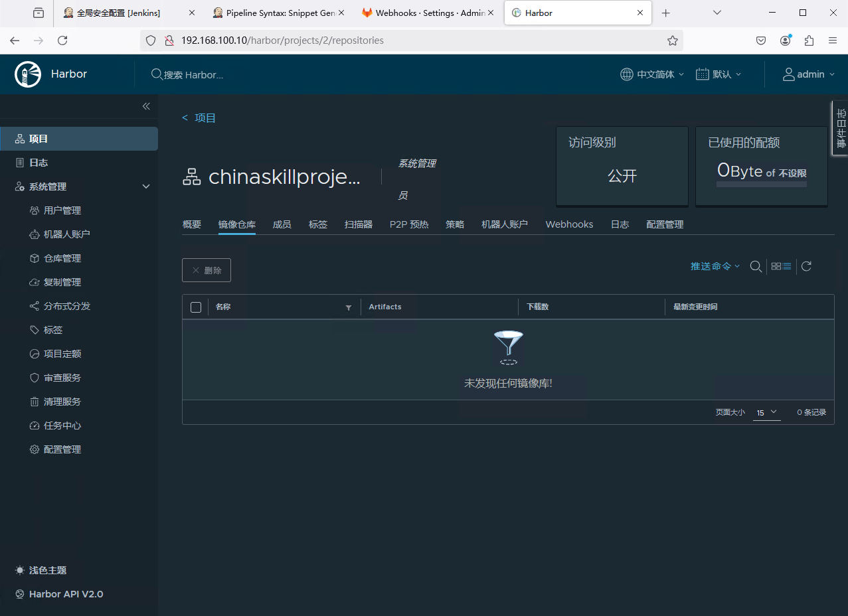
Task: Switch to the Webhooks tab
Action: click(x=569, y=224)
